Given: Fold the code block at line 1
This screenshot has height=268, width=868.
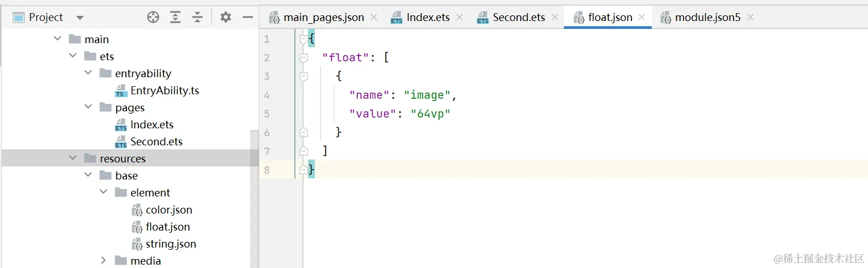Looking at the screenshot, I should tap(304, 39).
